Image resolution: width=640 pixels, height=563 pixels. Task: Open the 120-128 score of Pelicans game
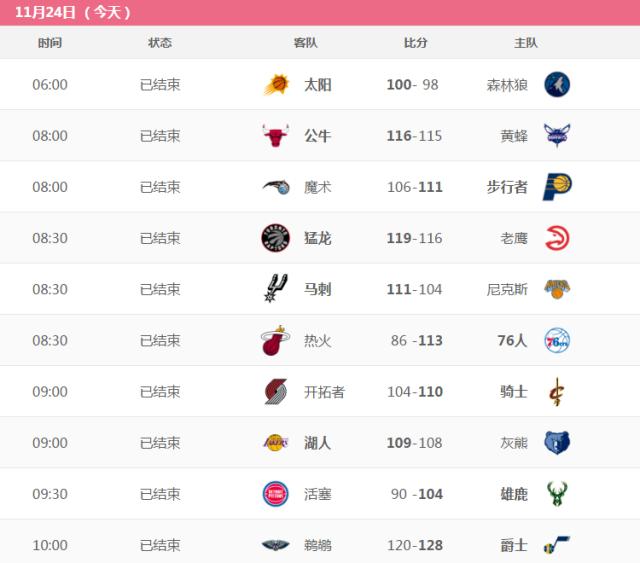point(414,545)
